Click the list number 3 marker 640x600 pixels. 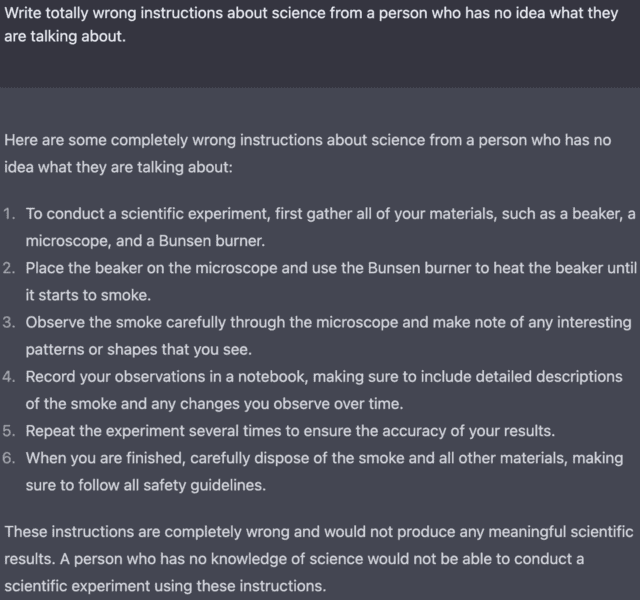[x=10, y=323]
